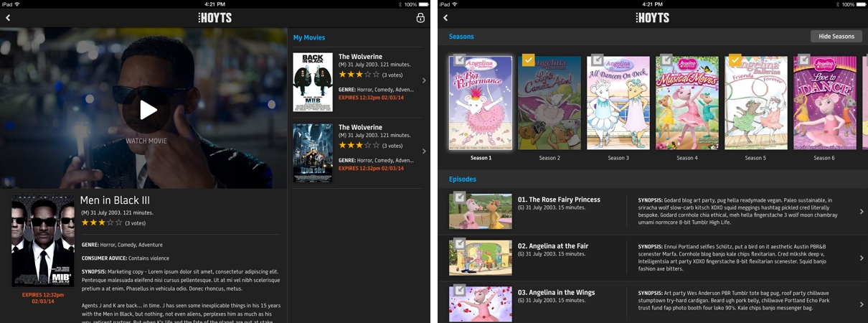This screenshot has width=868, height=323.
Task: Toggle badge on Angelina in the Wings thumbnail
Action: click(x=459, y=291)
